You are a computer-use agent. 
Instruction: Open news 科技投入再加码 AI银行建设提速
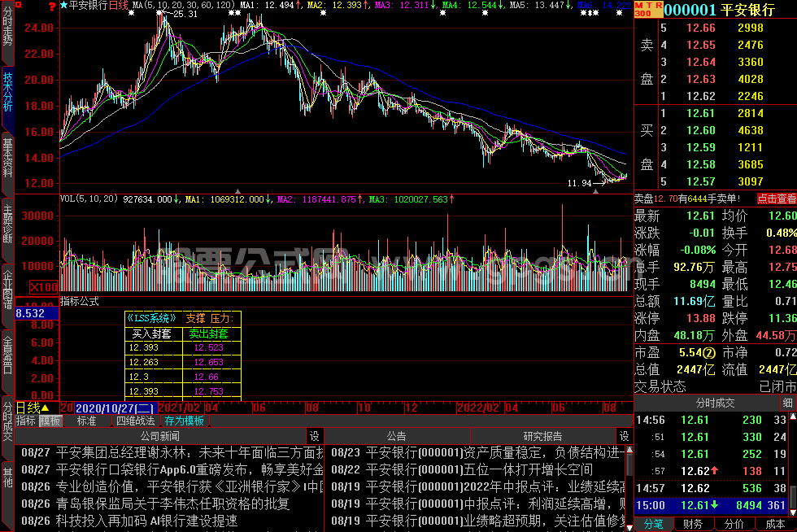[x=129, y=521]
